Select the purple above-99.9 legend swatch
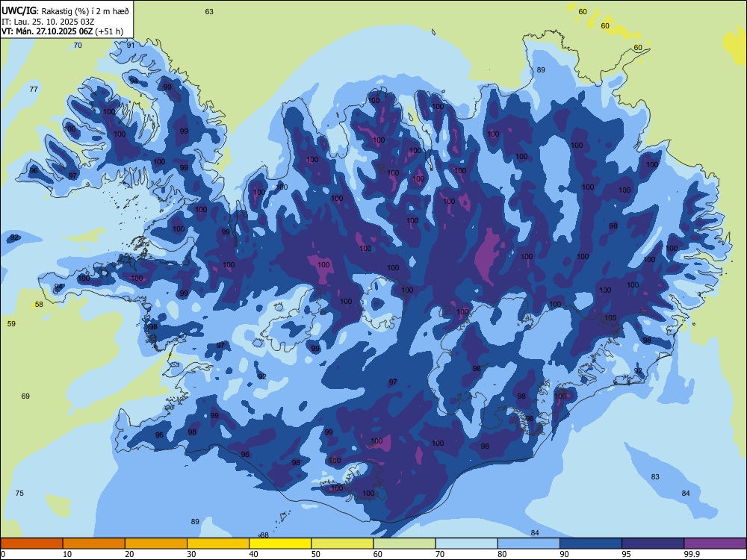The height and width of the screenshot is (560, 747). tap(715, 544)
